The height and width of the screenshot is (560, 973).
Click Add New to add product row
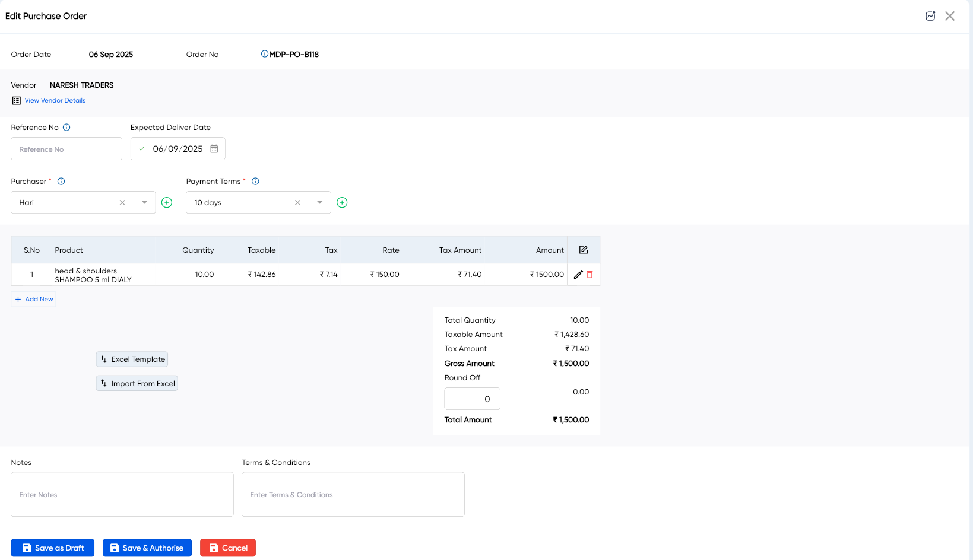[x=34, y=299]
